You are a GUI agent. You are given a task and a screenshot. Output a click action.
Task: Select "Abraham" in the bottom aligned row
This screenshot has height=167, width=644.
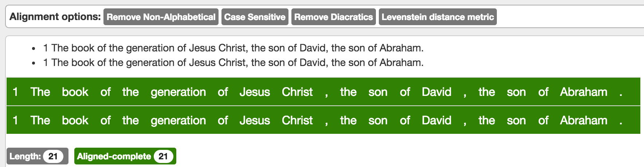584,120
